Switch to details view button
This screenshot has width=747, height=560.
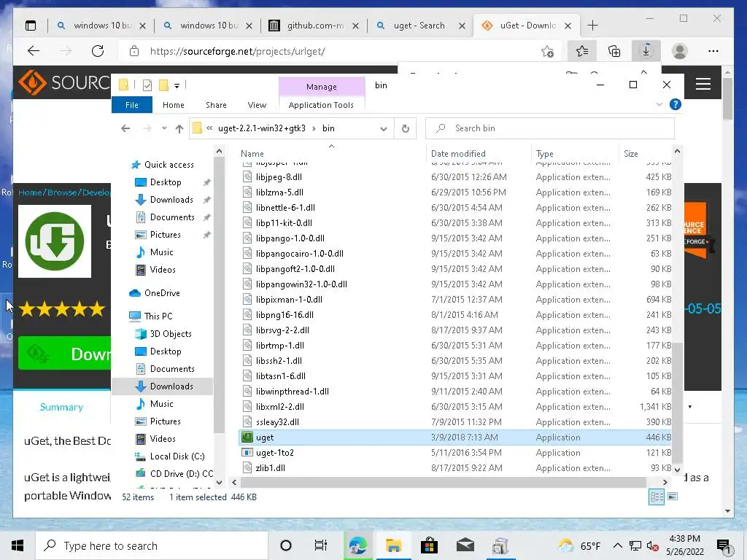click(x=657, y=497)
